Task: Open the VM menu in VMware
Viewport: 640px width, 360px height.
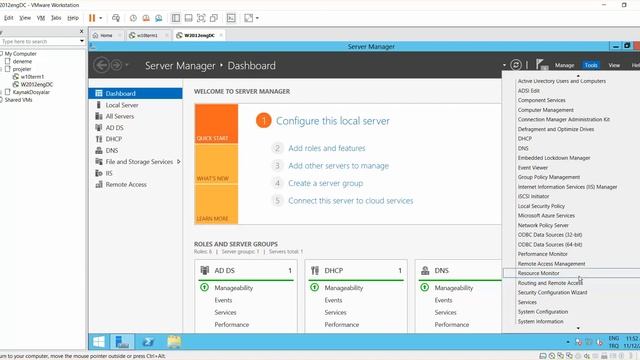Action: tap(41, 18)
